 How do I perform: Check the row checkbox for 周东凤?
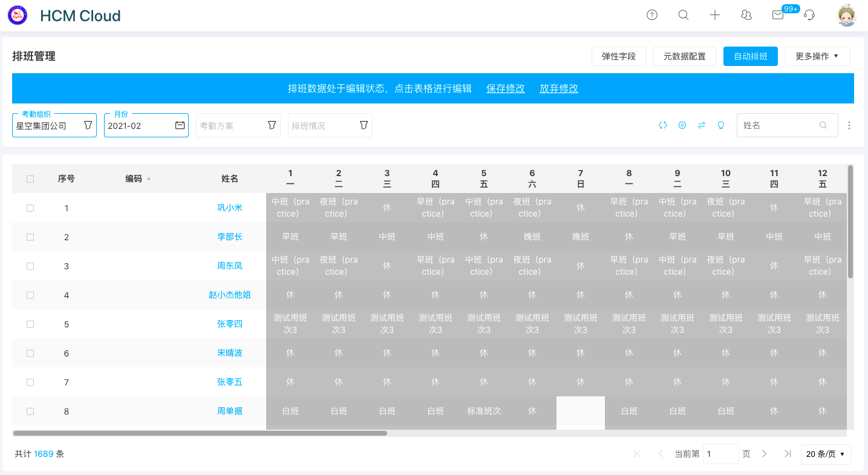(x=30, y=266)
